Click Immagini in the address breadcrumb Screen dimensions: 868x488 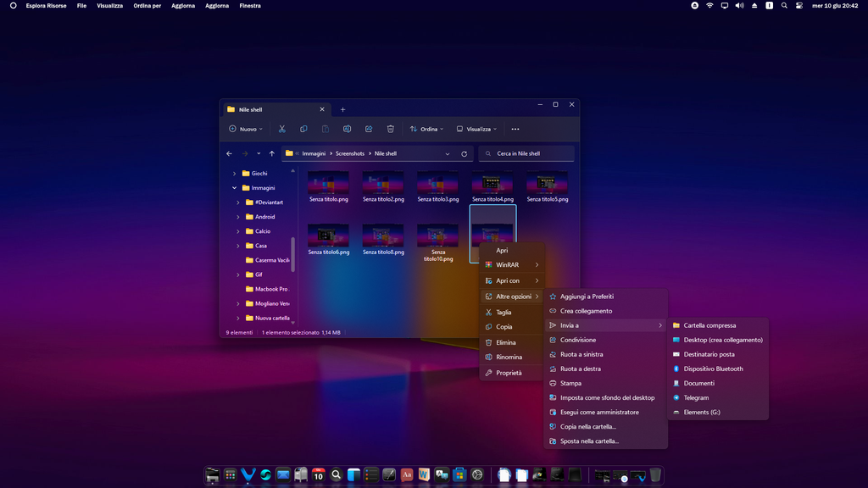point(314,154)
